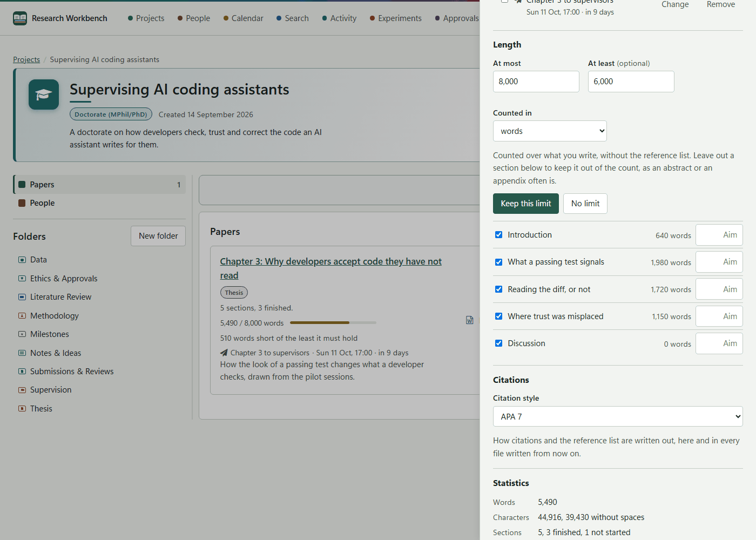
Task: Open the Activity nav item
Action: click(x=339, y=18)
